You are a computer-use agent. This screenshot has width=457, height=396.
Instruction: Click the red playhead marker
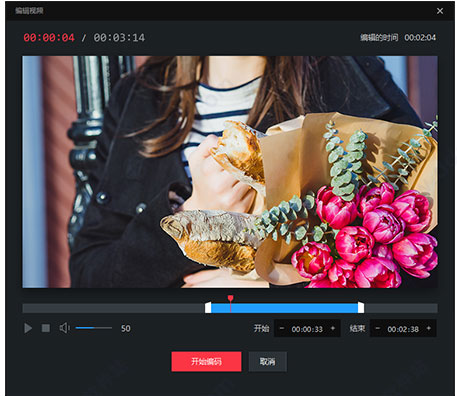(230, 298)
